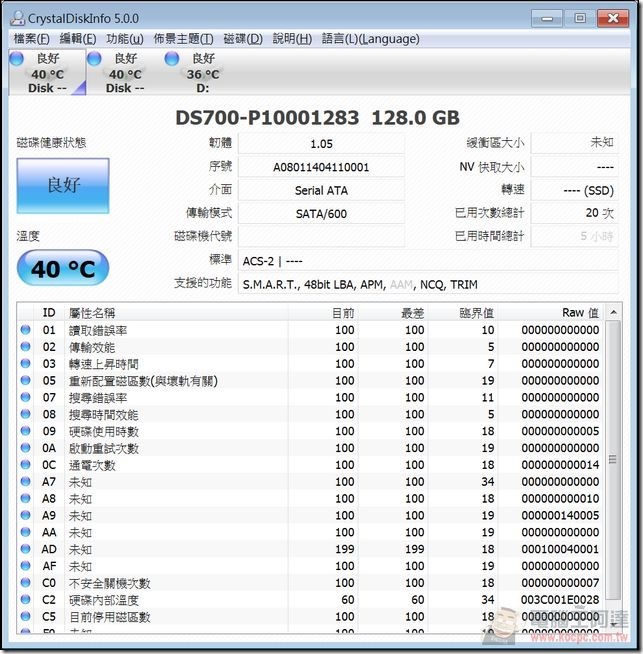Click status orb for attribute AA
Image resolution: width=643 pixels, height=654 pixels.
25,532
